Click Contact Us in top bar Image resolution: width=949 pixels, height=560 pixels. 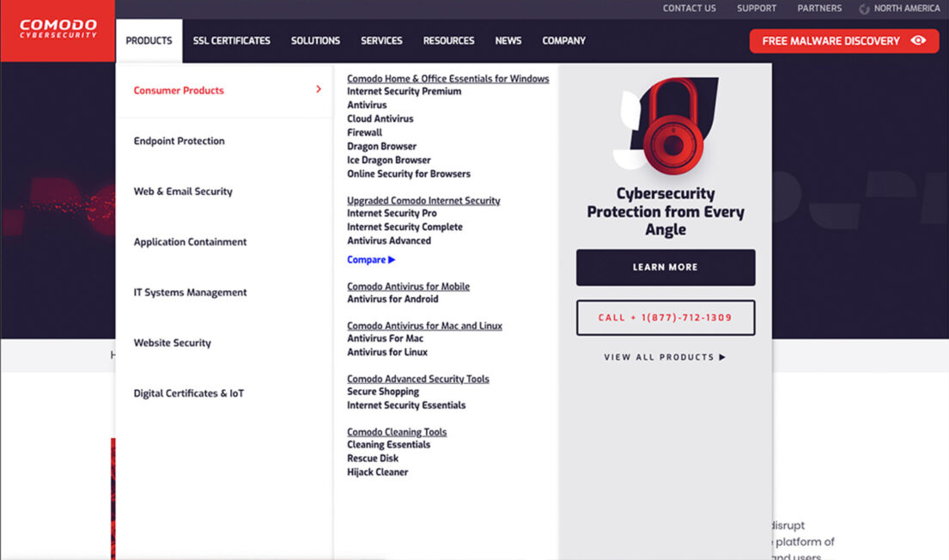(689, 9)
